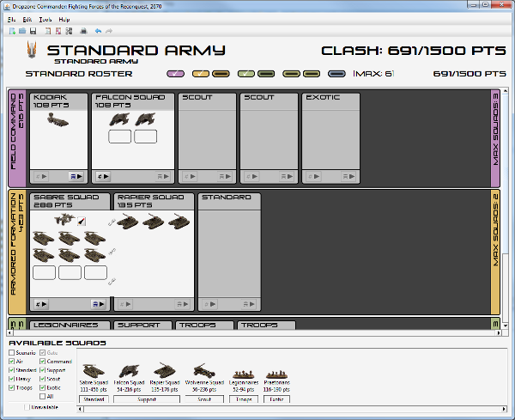Pick Wolverine Squad from Available Squads
Image resolution: width=515 pixels, height=420 pixels.
[204, 377]
